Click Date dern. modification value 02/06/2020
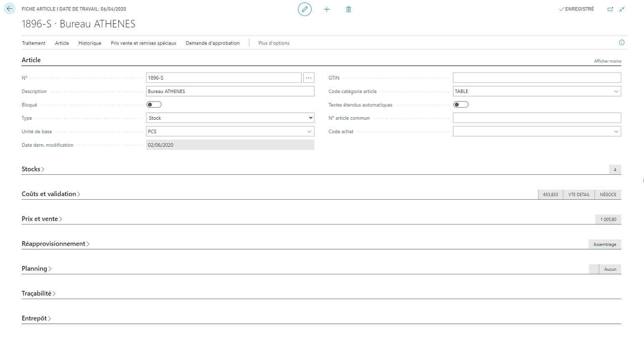The height and width of the screenshot is (362, 644). tap(230, 145)
